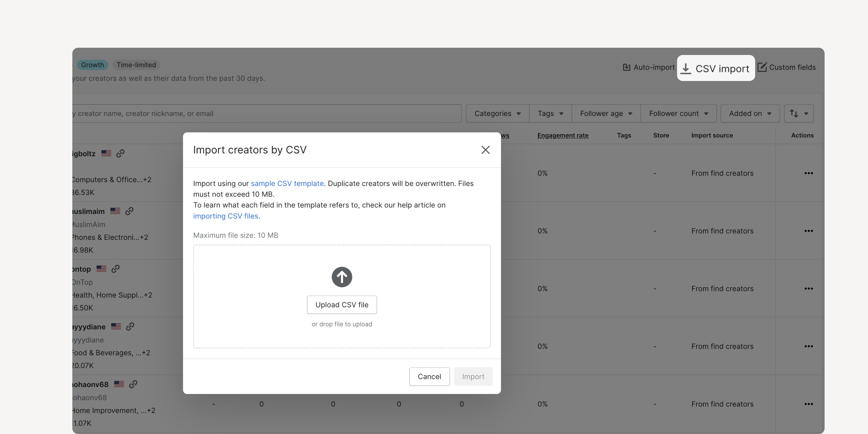This screenshot has height=434, width=868.
Task: Click the Growth plan badge
Action: (92, 65)
